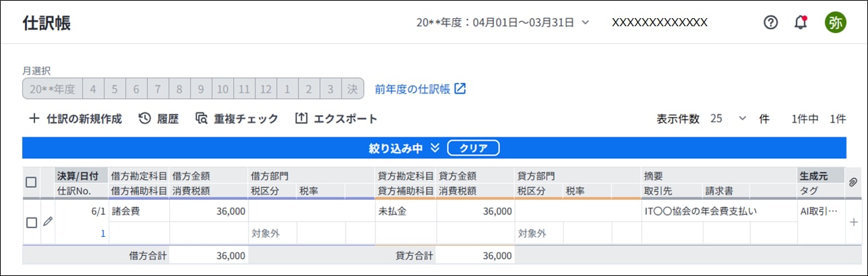Select 決 closing tab in month selector

(352, 89)
